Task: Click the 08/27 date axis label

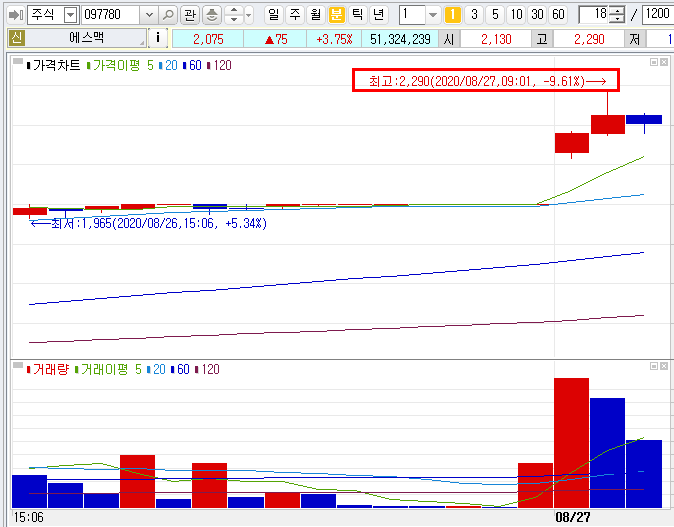Action: pos(573,517)
